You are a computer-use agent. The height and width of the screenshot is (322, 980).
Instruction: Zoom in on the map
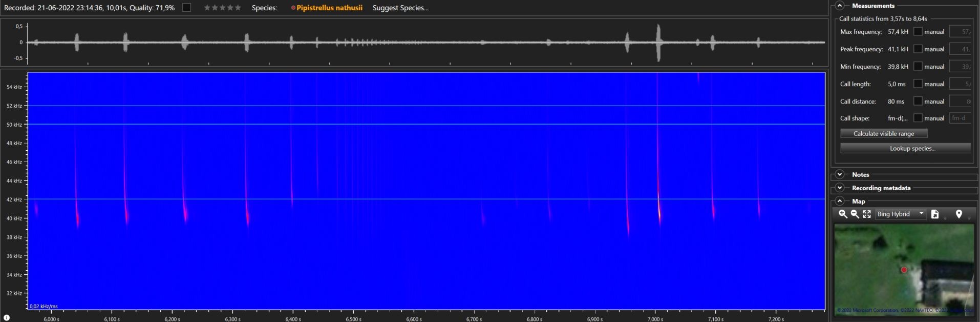tap(843, 214)
